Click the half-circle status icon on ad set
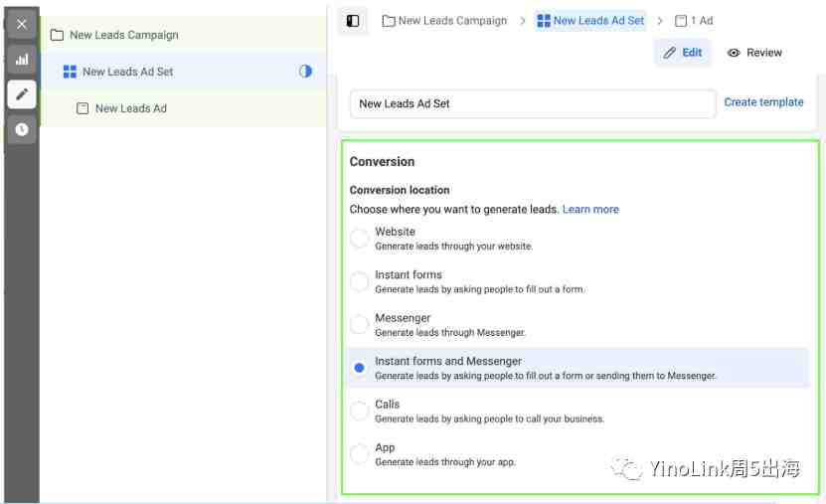Viewport: 826px width, 504px height. coord(305,72)
